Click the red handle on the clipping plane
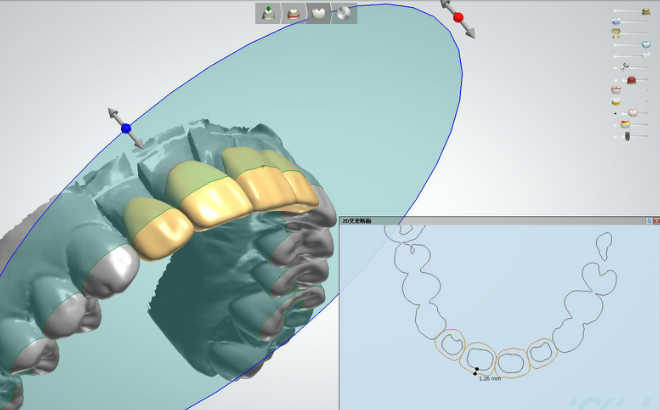Screen dimensions: 660x410 (459, 17)
